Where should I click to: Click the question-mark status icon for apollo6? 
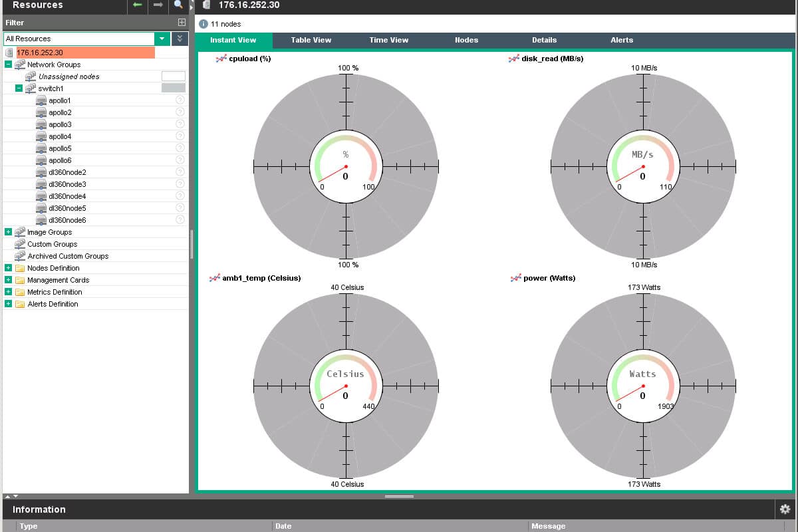point(180,160)
